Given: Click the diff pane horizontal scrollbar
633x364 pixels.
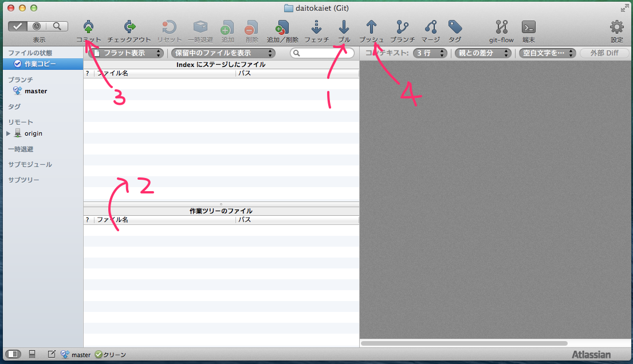Looking at the screenshot, I should [464, 343].
